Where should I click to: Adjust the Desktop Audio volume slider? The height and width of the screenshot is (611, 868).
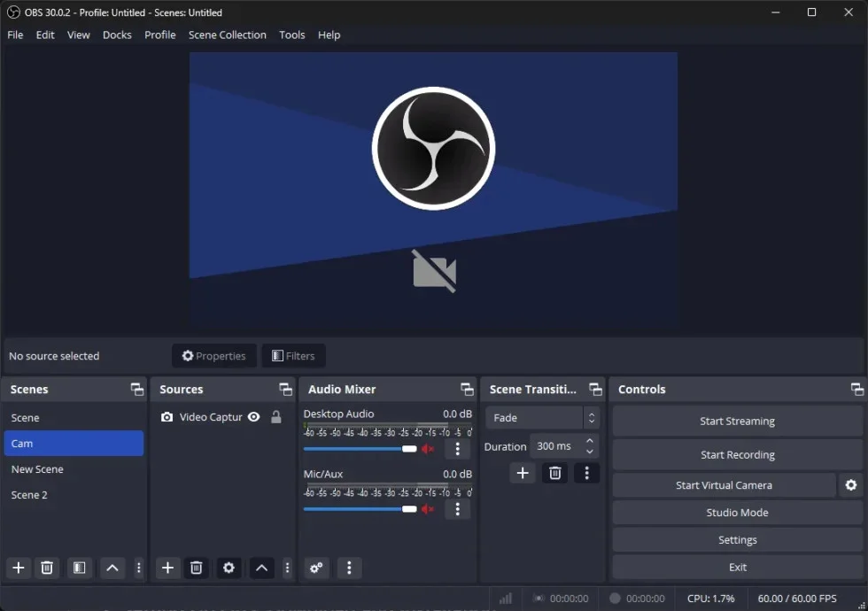tap(360, 449)
